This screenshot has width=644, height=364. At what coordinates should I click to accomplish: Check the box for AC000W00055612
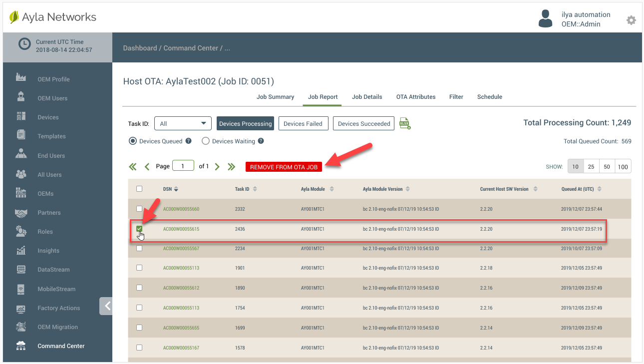pos(139,288)
